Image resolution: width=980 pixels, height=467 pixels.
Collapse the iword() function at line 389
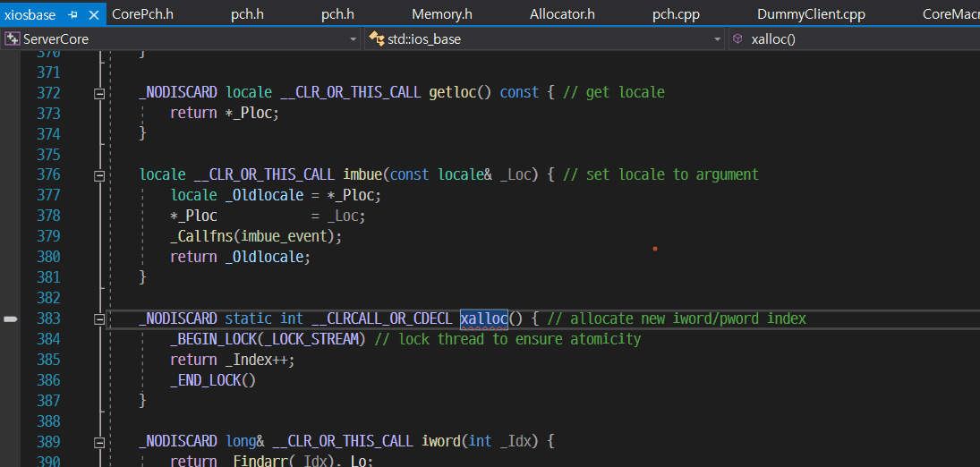click(x=99, y=442)
